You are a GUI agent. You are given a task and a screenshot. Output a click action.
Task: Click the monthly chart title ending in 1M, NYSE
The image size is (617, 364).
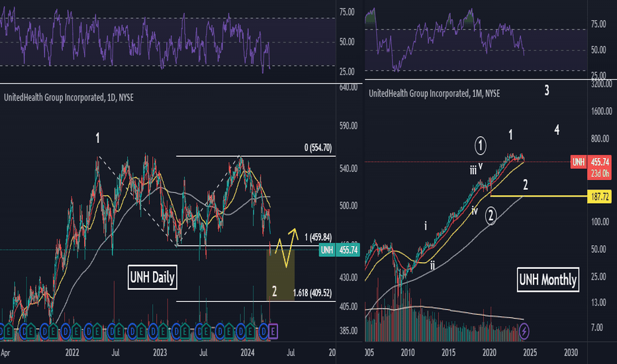click(x=434, y=93)
